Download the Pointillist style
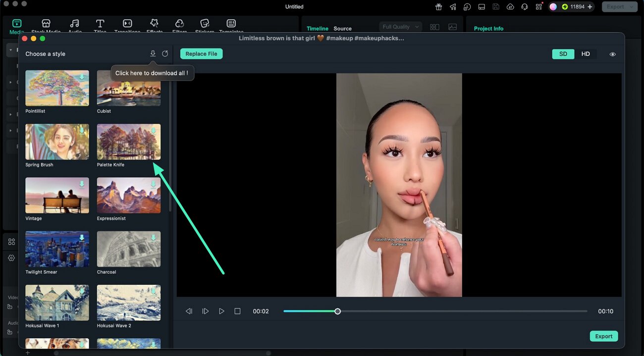Image resolution: width=644 pixels, height=356 pixels. pyautogui.click(x=82, y=77)
